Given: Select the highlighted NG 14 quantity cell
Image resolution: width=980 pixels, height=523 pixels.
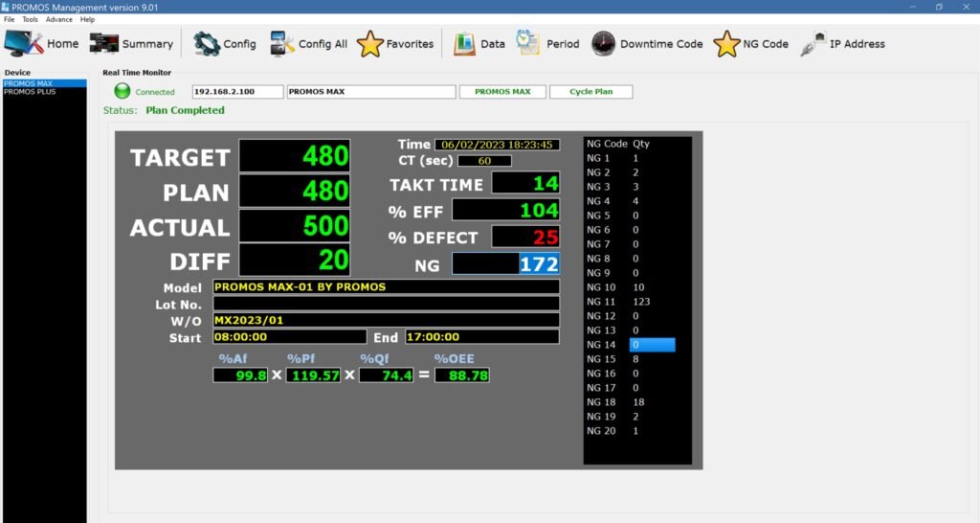Looking at the screenshot, I should (x=652, y=345).
